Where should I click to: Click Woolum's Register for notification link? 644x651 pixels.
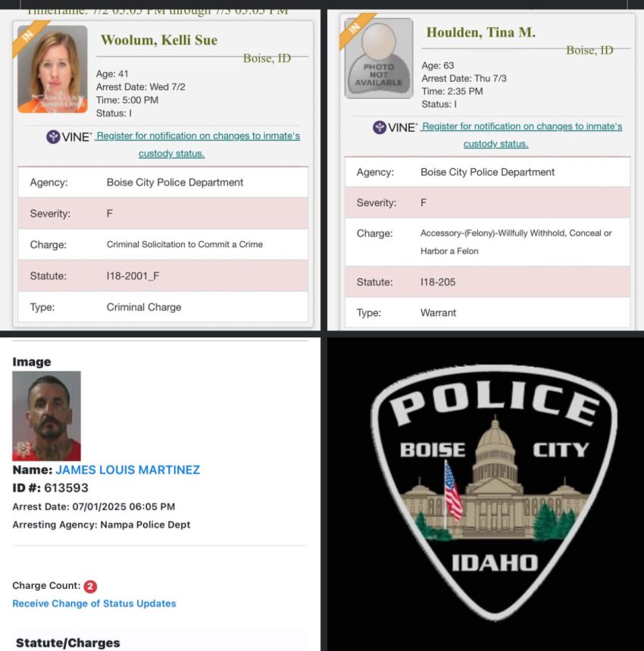click(x=198, y=145)
